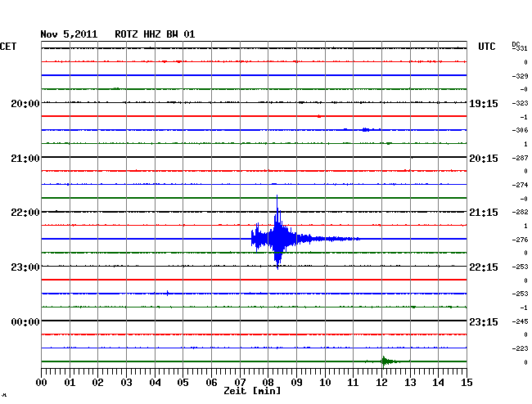
Task: Click the 20:15 UTC time label
Action: tap(484, 159)
